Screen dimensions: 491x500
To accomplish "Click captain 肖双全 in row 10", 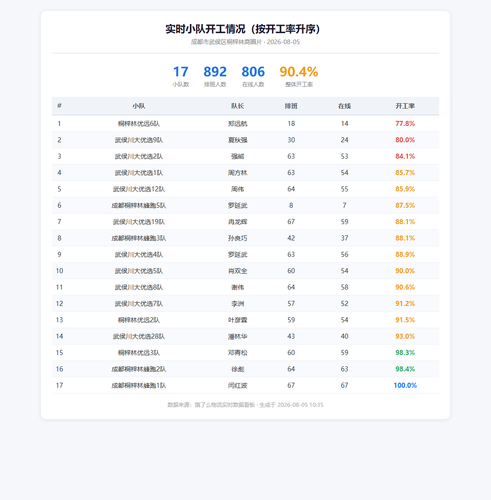I will click(x=238, y=271).
